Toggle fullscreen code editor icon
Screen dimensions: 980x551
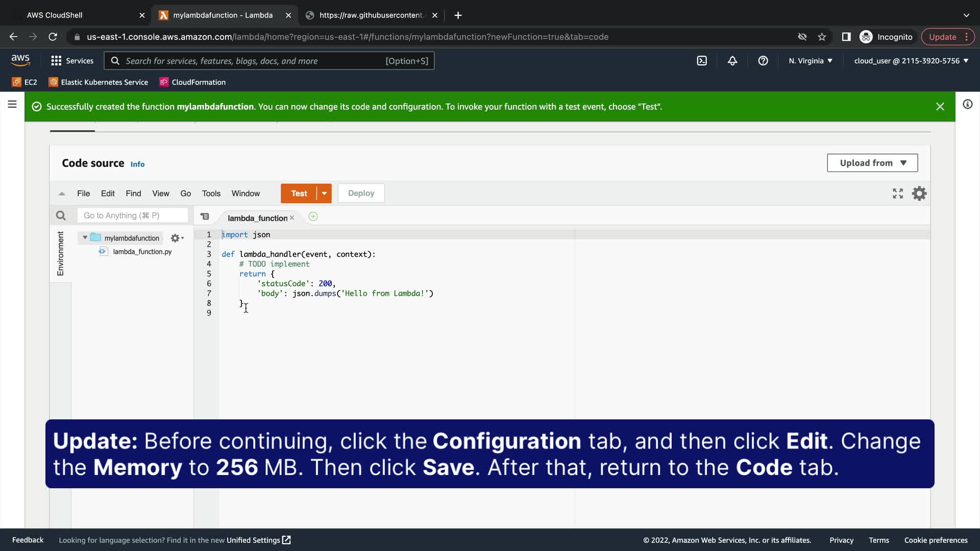pos(898,193)
